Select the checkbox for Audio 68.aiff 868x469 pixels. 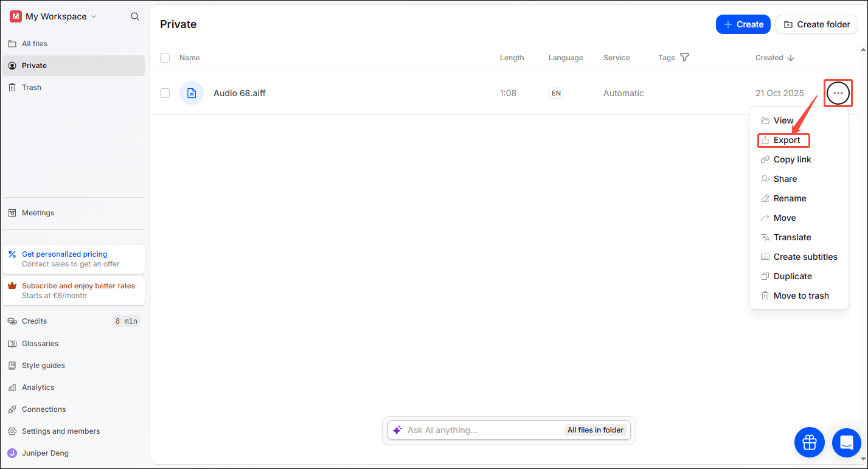pos(165,93)
